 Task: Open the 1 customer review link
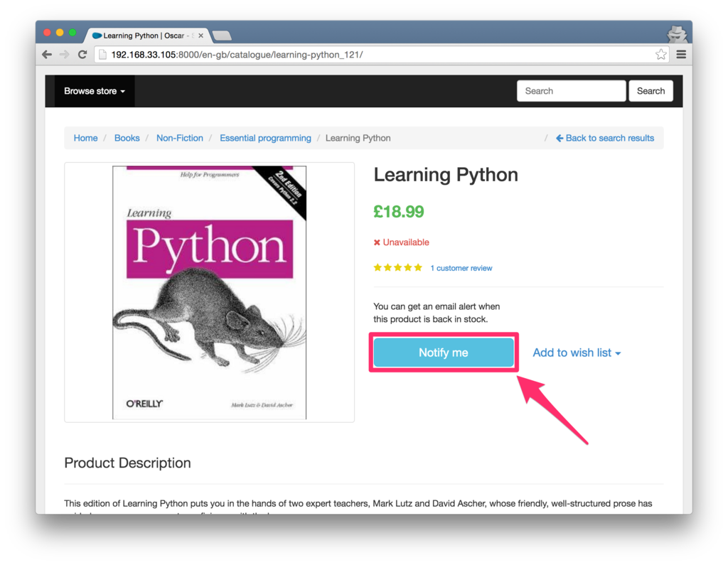click(x=461, y=268)
